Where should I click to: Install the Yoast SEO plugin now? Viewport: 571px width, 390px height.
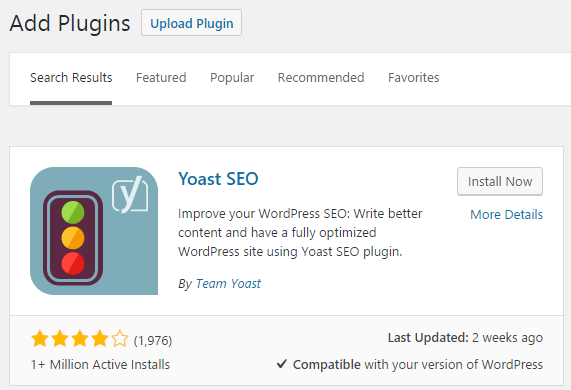[500, 181]
